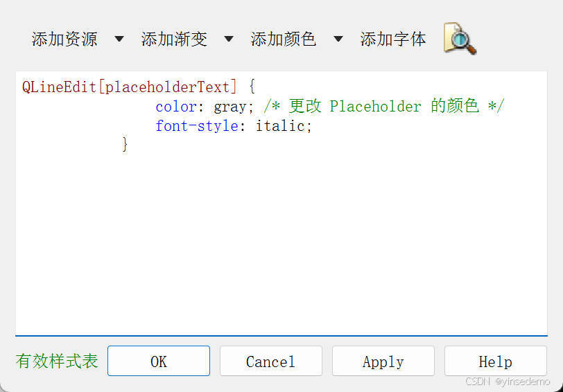Apply the stylesheet changes
Viewport: 563px width, 392px height.
click(x=383, y=361)
